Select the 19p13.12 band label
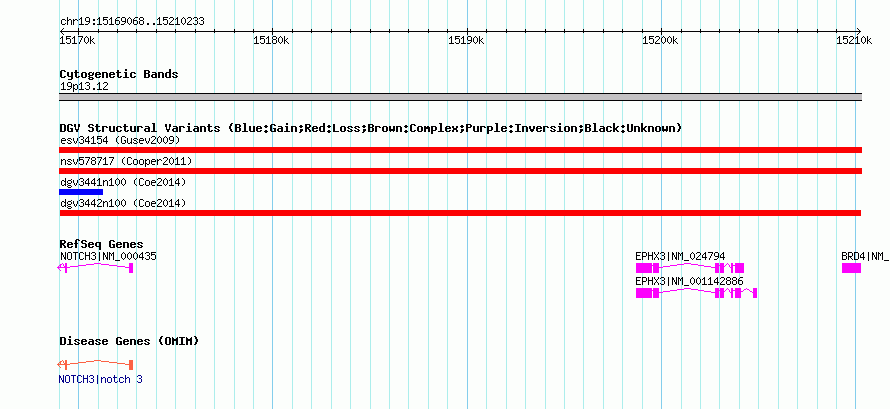 pos(84,87)
